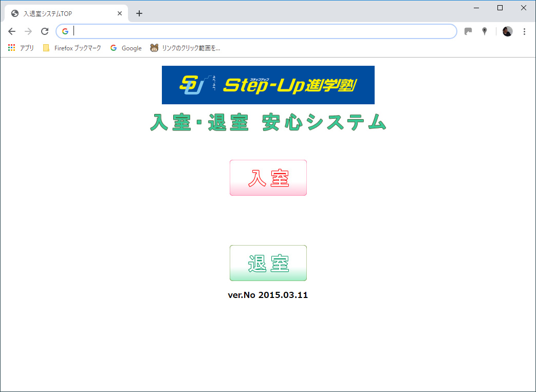The width and height of the screenshot is (536, 392).
Task: Open the Chrome profile avatar
Action: [x=507, y=31]
